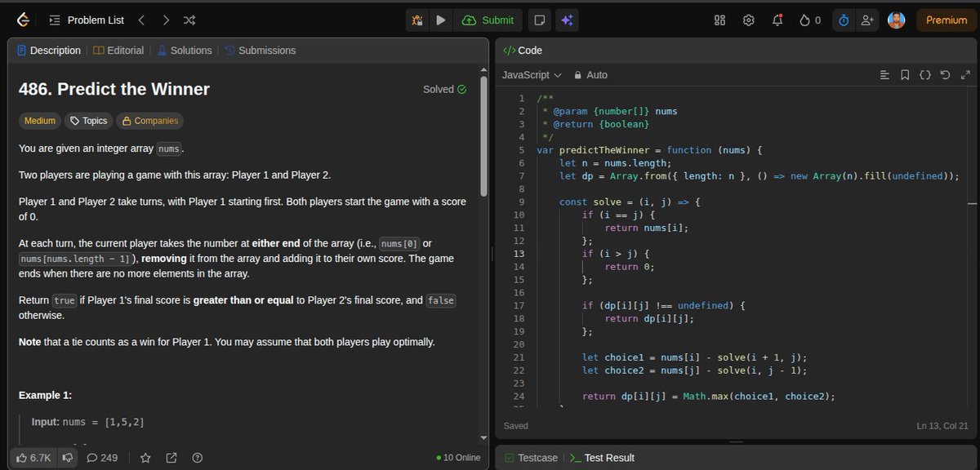This screenshot has width=980, height=470.
Task: Click the curly braces icon
Action: (x=925, y=75)
